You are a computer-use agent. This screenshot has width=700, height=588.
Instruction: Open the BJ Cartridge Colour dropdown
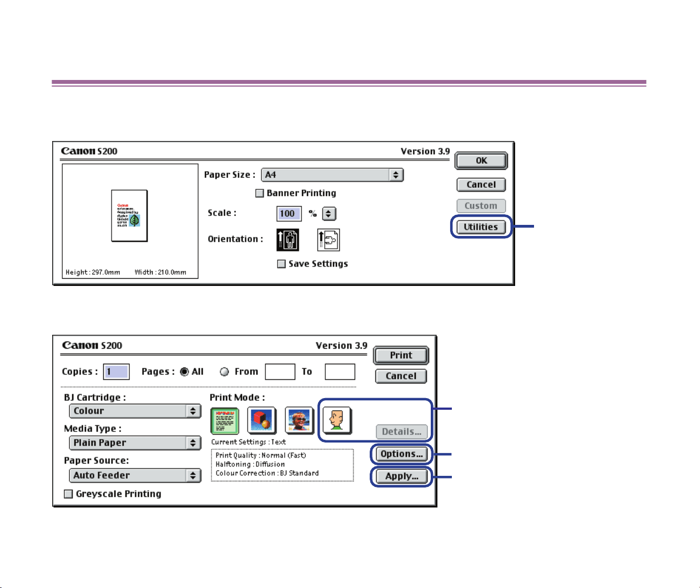coord(135,411)
